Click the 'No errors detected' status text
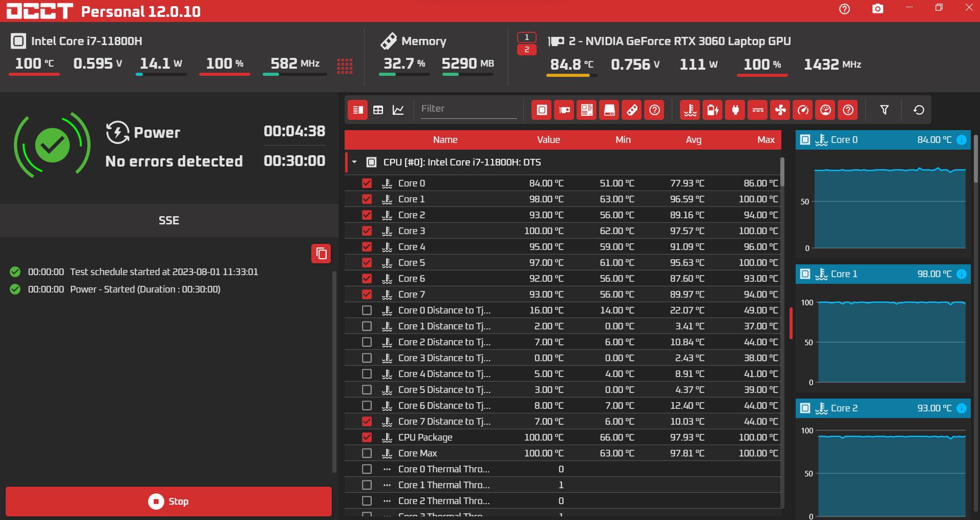 174,161
